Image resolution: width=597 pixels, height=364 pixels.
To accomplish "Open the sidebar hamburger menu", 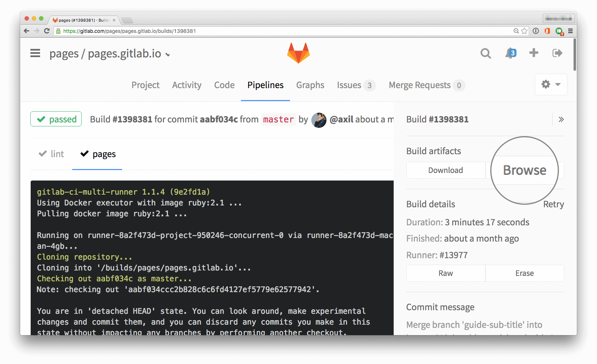I will tap(35, 53).
